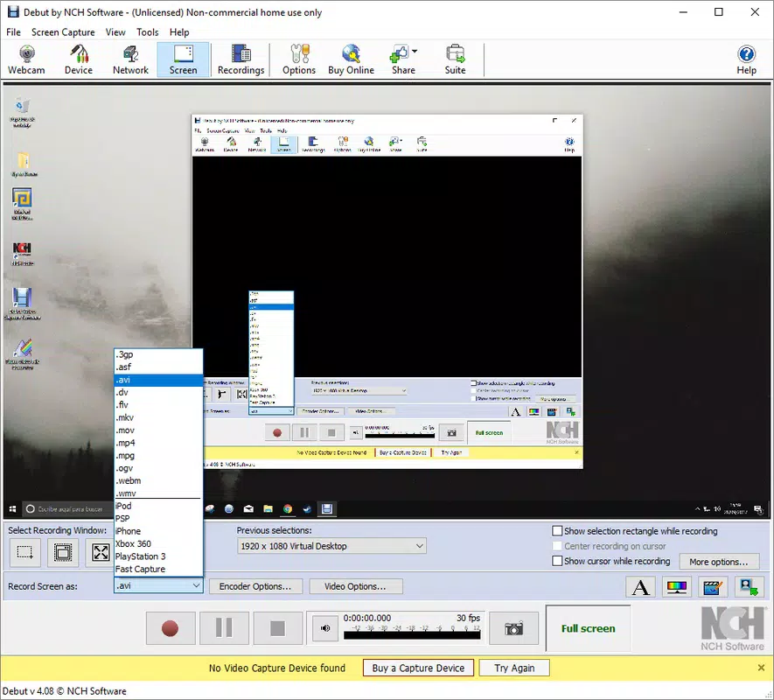This screenshot has height=700, width=774.
Task: Open the Tools menu
Action: click(148, 32)
